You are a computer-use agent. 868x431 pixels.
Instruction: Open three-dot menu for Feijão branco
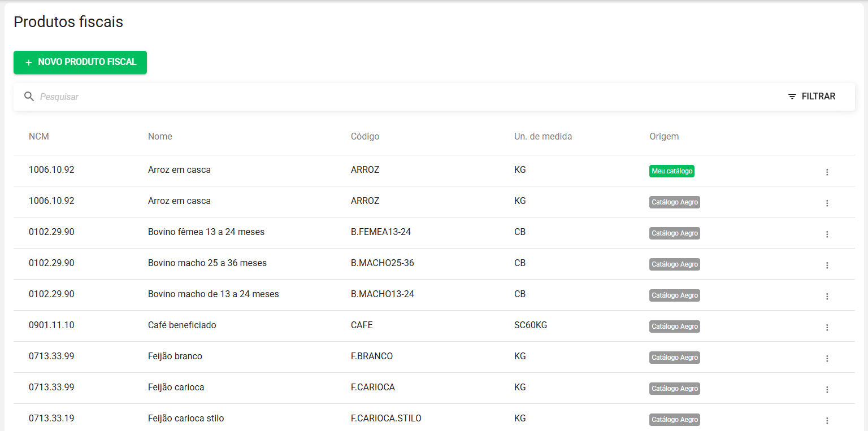coord(827,358)
